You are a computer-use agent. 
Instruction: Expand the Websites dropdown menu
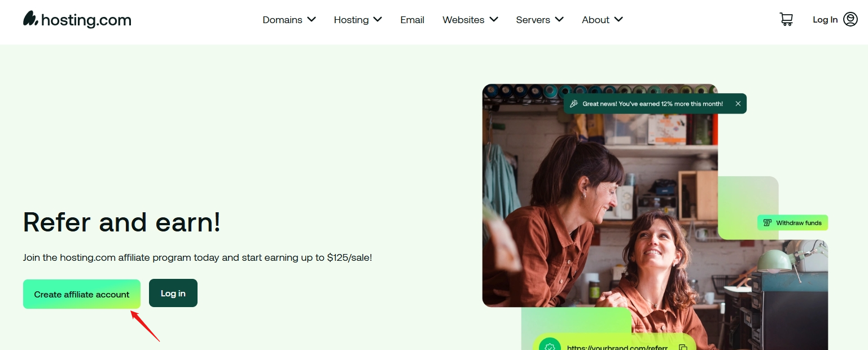tap(470, 20)
